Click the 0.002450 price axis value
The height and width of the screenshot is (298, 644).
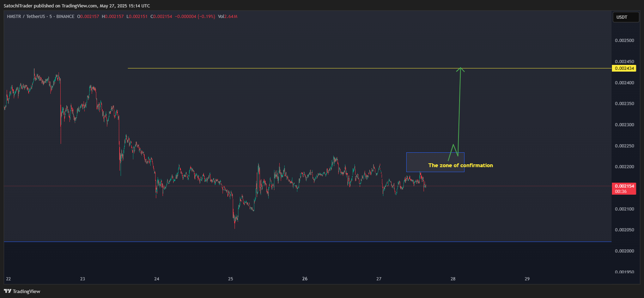click(x=624, y=62)
